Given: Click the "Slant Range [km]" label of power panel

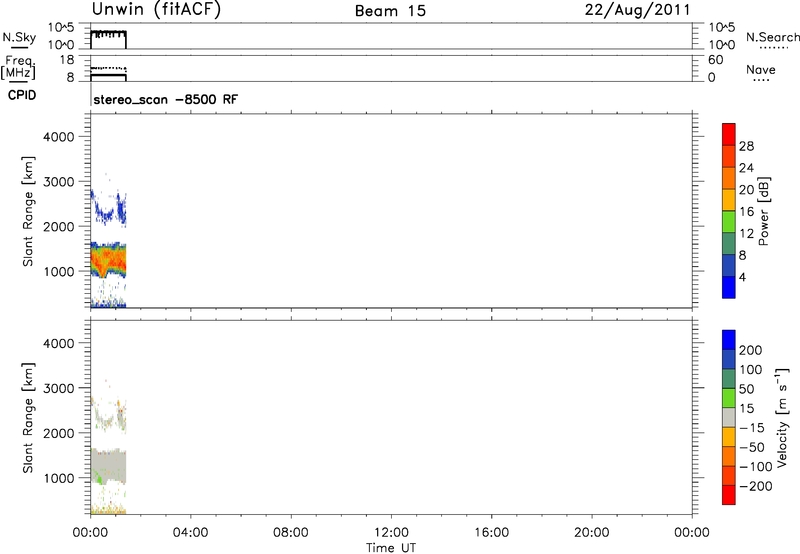Looking at the screenshot, I should [28, 211].
